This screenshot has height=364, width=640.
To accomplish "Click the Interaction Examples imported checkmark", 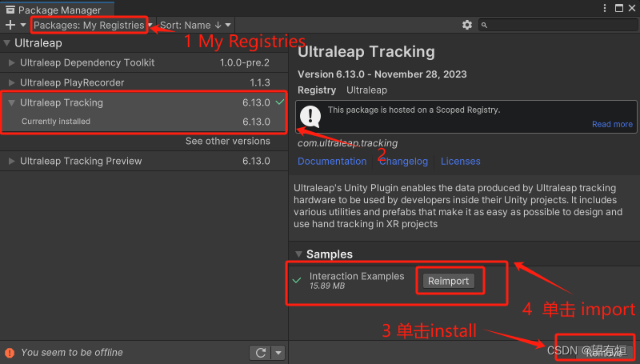I will pyautogui.click(x=297, y=280).
